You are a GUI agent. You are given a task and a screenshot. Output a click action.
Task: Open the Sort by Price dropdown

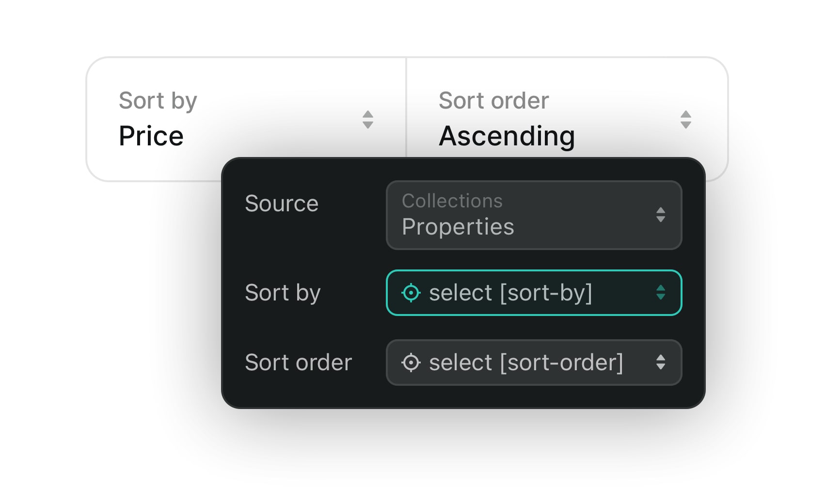[x=246, y=119]
